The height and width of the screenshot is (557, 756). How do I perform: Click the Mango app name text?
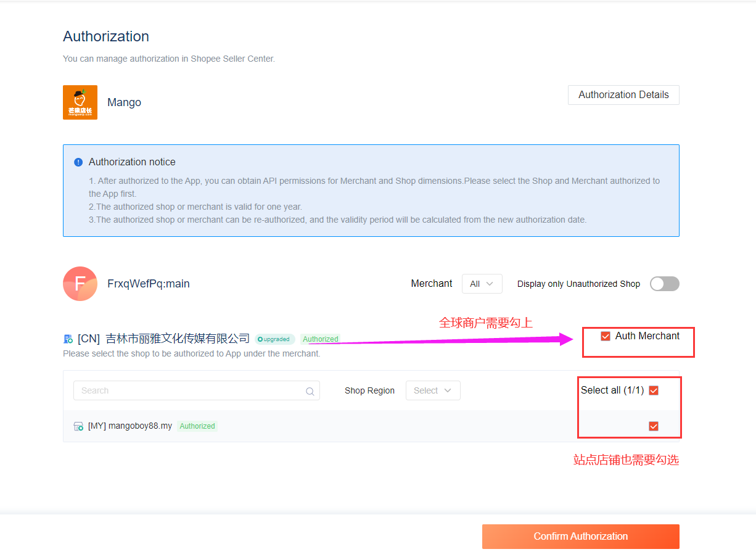[x=124, y=102]
